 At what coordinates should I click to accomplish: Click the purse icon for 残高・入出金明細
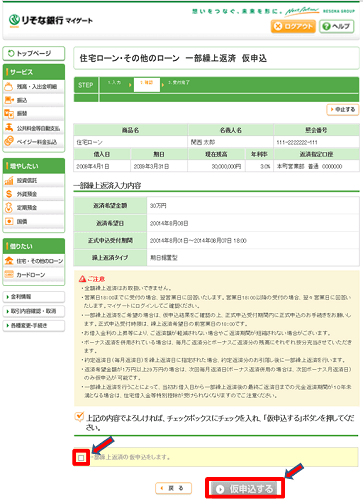pos(9,86)
